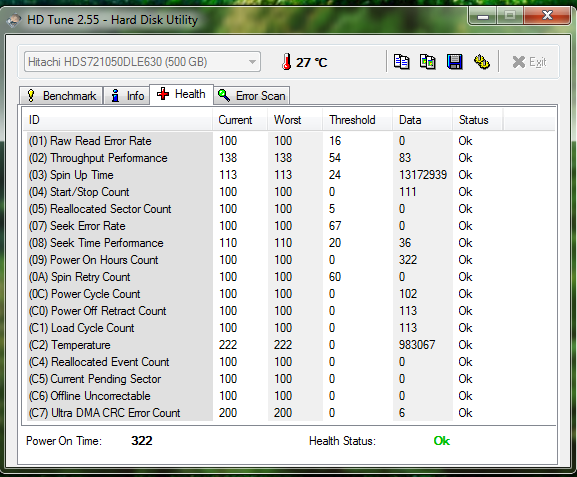Click the save screenshot floppy disk icon
Image resolution: width=577 pixels, height=477 pixels.
454,62
